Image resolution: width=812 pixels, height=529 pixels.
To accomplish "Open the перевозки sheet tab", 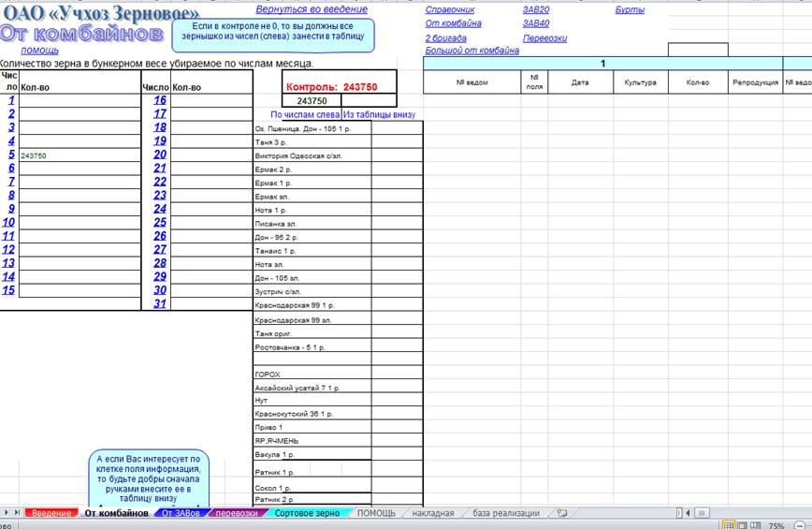I will pyautogui.click(x=237, y=513).
